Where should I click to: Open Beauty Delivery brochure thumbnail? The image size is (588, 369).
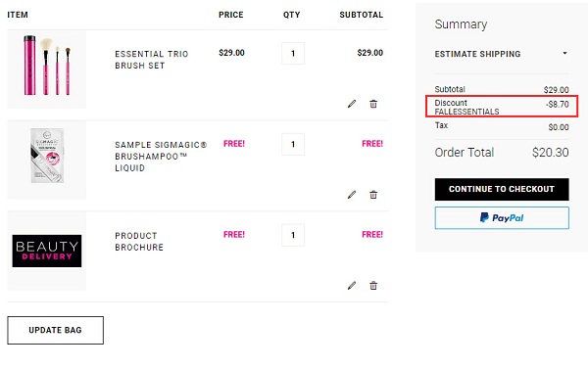pyautogui.click(x=47, y=251)
